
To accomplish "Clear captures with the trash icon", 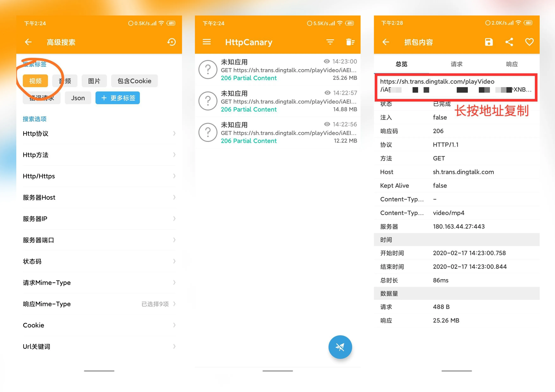I will [350, 42].
